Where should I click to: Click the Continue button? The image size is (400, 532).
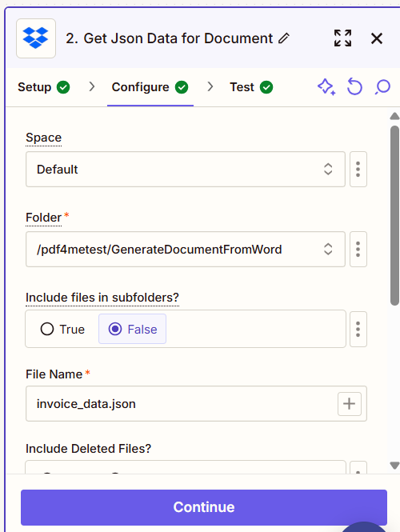click(204, 507)
